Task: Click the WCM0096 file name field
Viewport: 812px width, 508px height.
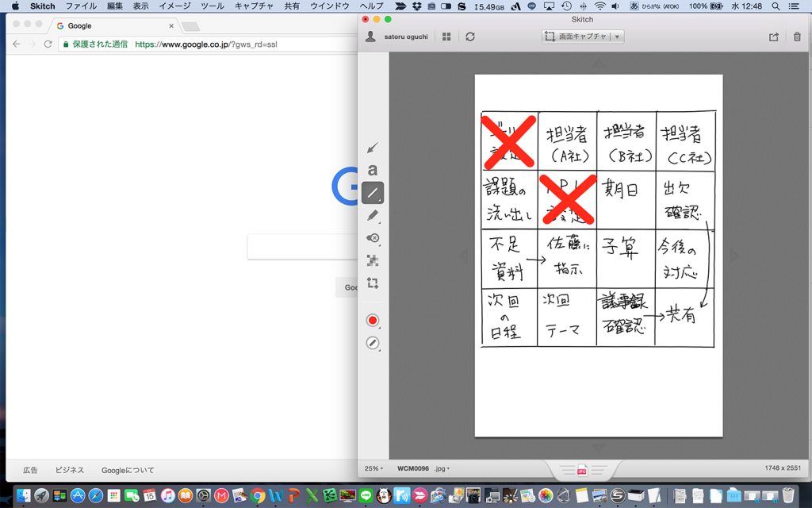Action: [413, 468]
